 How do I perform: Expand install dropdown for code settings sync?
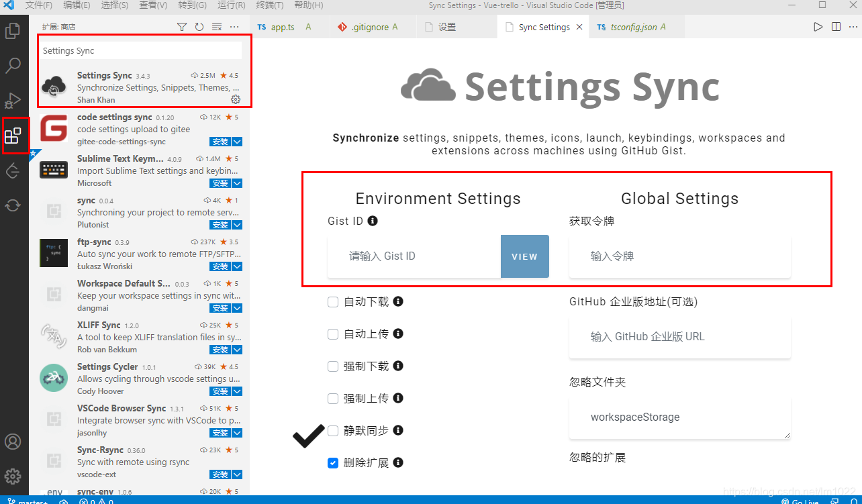point(237,142)
